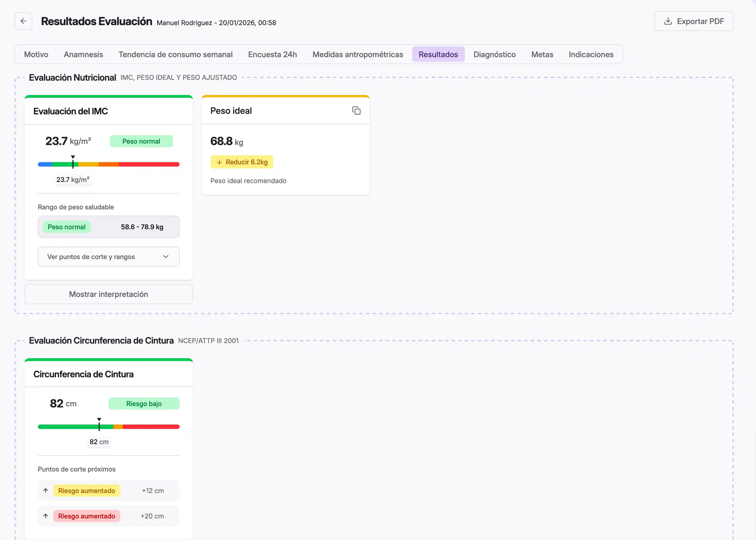The image size is (756, 540).
Task: Open the Encuesta 24h tab
Action: 272,54
